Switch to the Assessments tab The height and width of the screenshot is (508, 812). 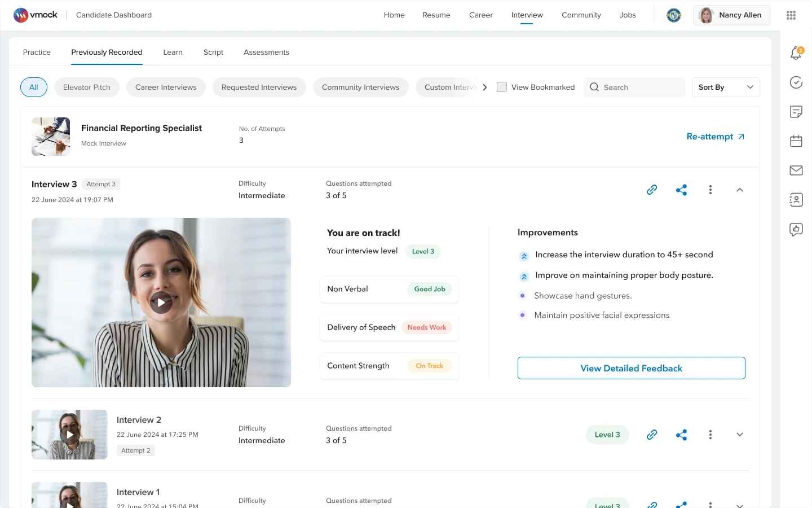tap(266, 52)
